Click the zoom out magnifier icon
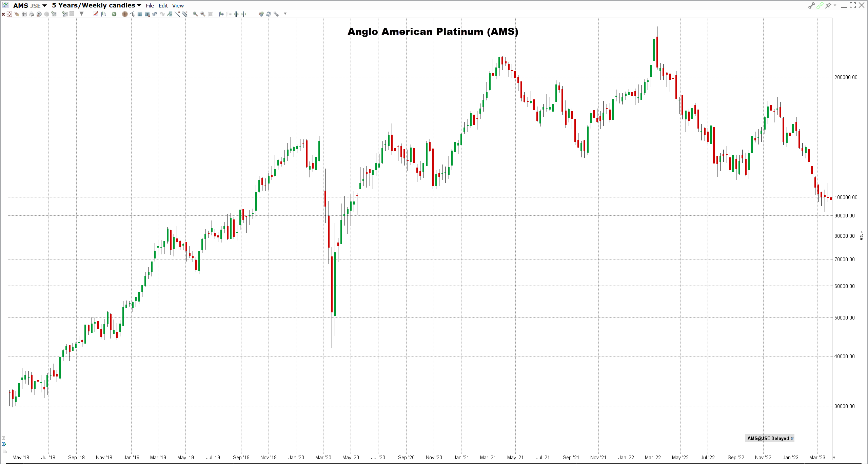Viewport: 868px width, 464px height. (x=203, y=14)
